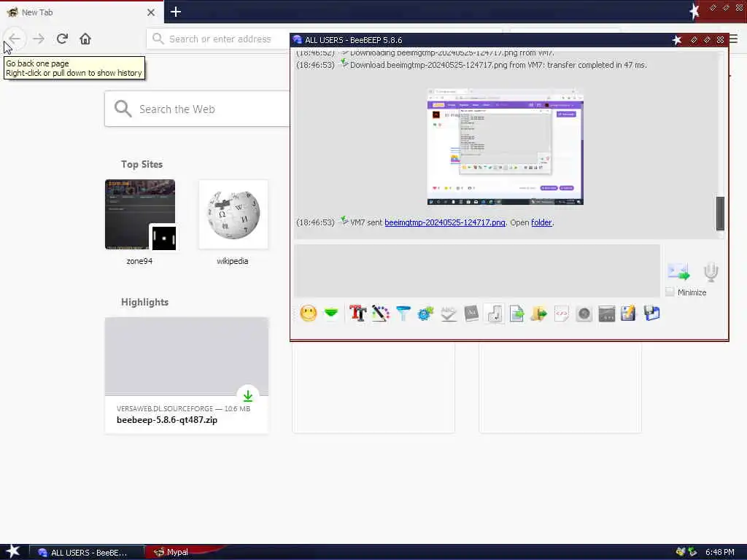This screenshot has height=560, width=747.
Task: Open the font color picker pencil icon
Action: pyautogui.click(x=380, y=314)
